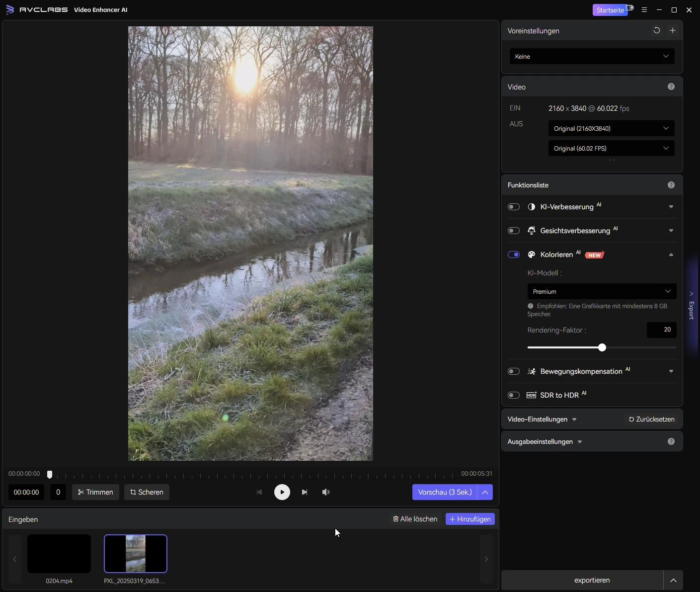The width and height of the screenshot is (700, 592).
Task: Open the KI-Modell Premium dropdown
Action: 601,291
